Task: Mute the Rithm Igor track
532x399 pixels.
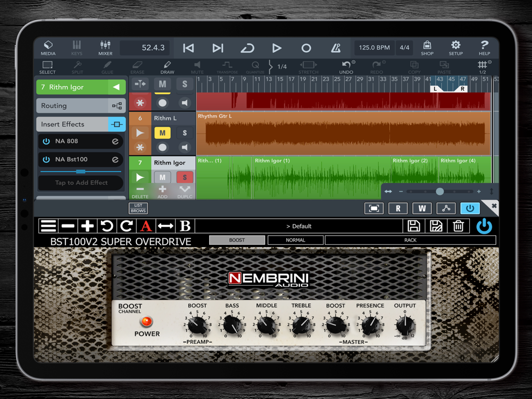Action: 162,177
